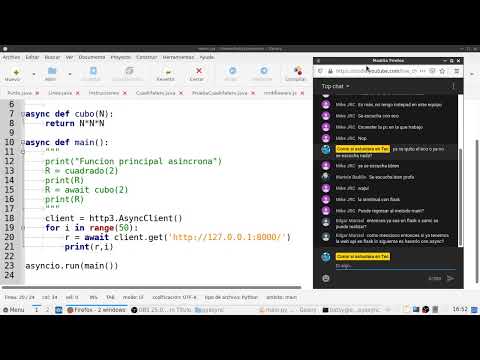Image resolution: width=480 pixels, height=360 pixels.
Task: Select the main.py Geany taskbar entry
Action: pyautogui.click(x=288, y=310)
